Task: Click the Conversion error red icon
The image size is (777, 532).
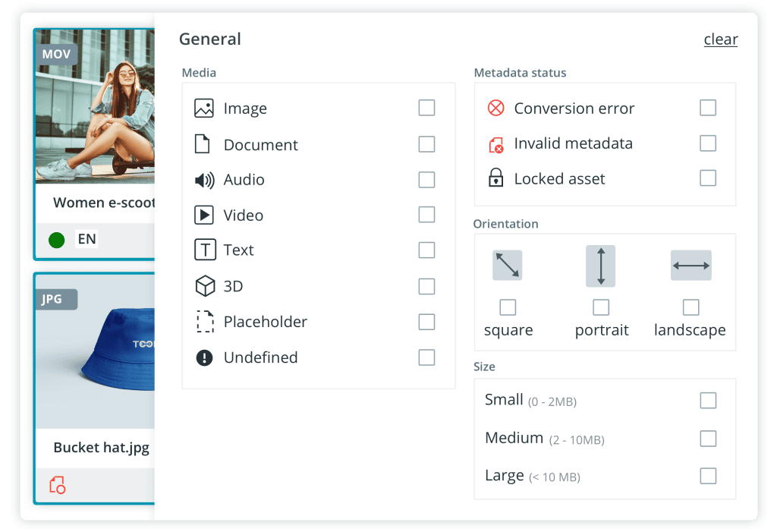Action: [x=495, y=108]
